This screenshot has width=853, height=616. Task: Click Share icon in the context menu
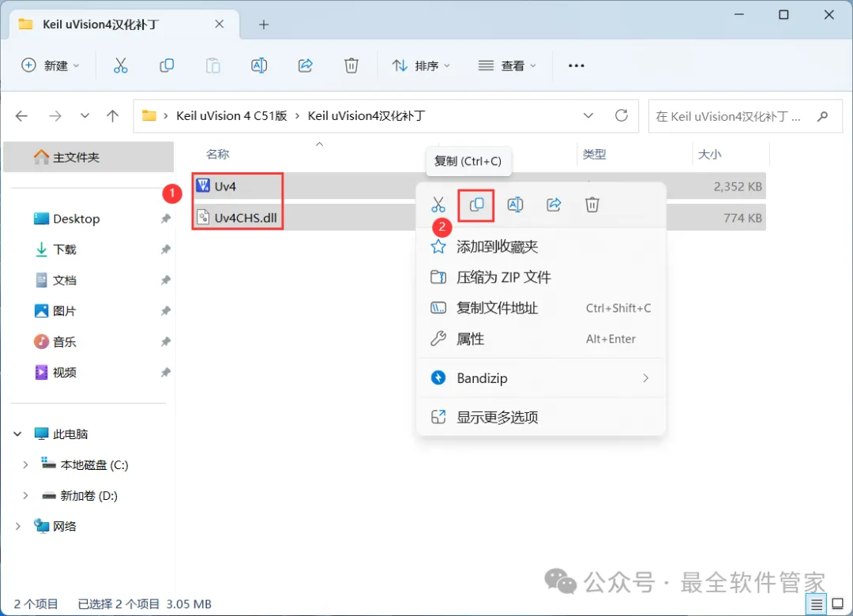(x=554, y=205)
